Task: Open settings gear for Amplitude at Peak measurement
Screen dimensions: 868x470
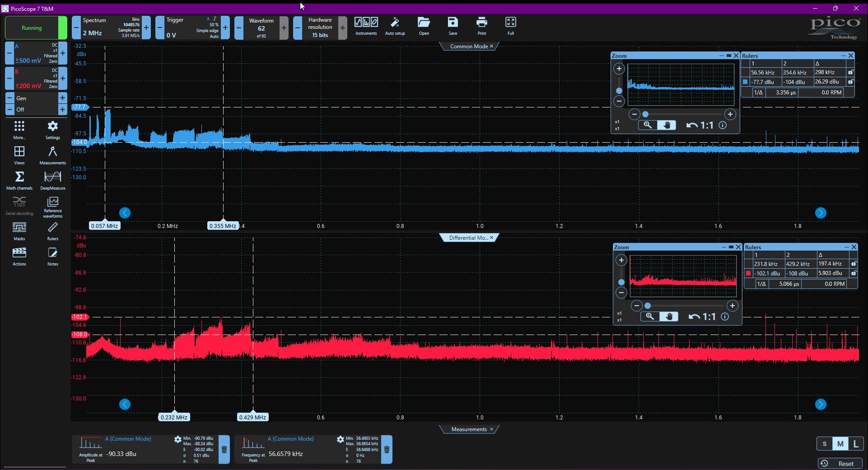Action: coord(177,439)
